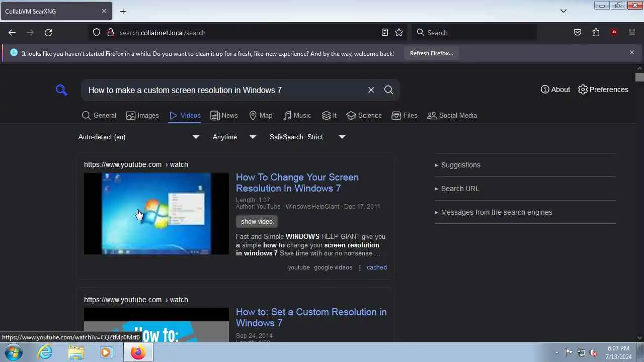Click the first result's youtube.com URL

pyautogui.click(x=136, y=164)
